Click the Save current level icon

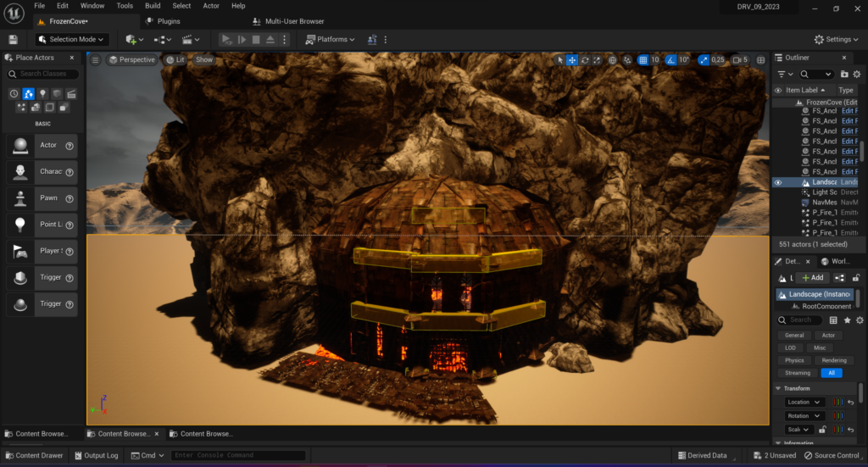click(13, 39)
